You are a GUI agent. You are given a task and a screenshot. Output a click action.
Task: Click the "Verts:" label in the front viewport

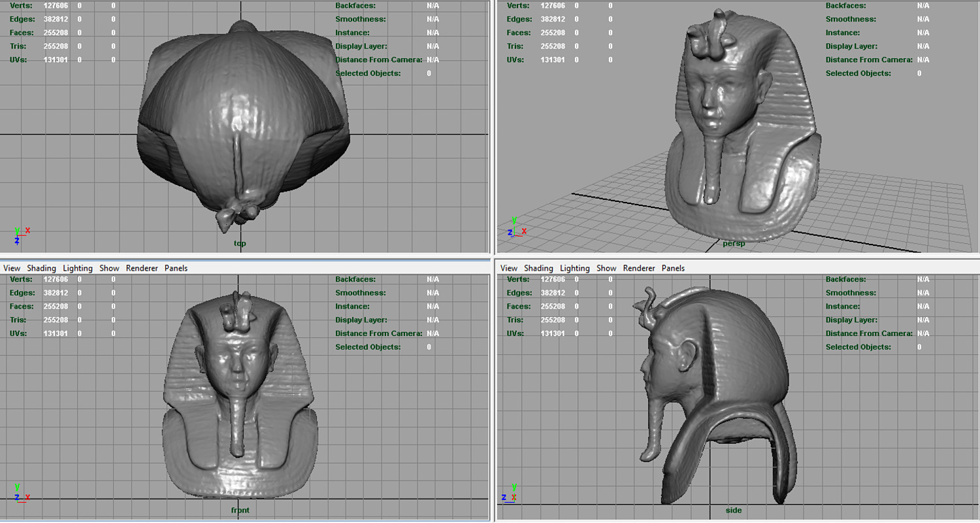21,279
